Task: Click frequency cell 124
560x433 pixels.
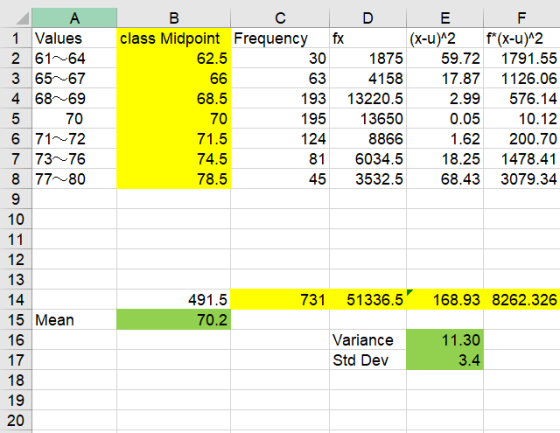Action: click(x=280, y=139)
